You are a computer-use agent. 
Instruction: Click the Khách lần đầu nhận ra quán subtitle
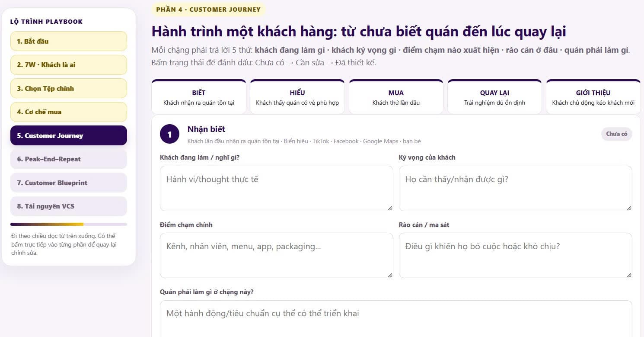[x=304, y=141]
